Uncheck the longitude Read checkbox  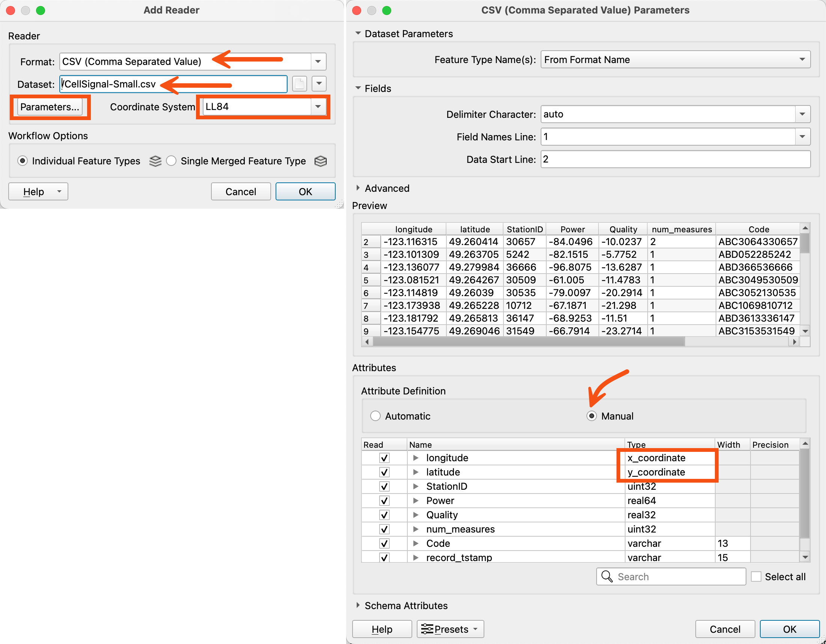[x=384, y=458]
